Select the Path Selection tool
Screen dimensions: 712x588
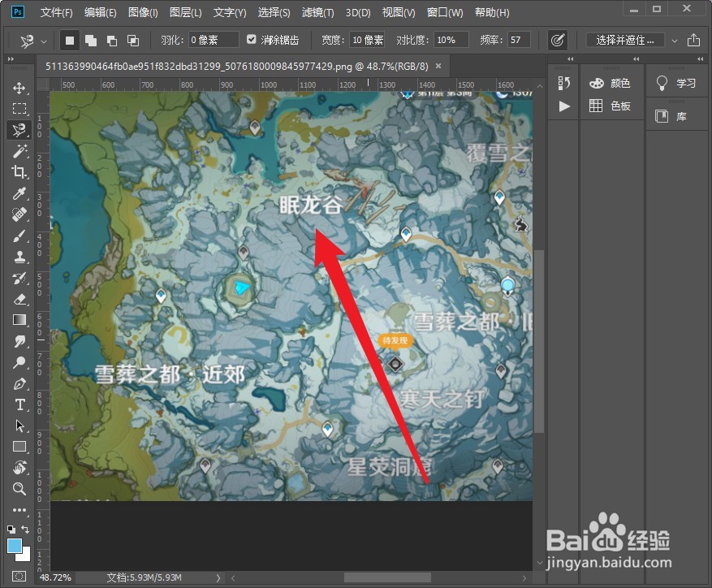(19, 426)
